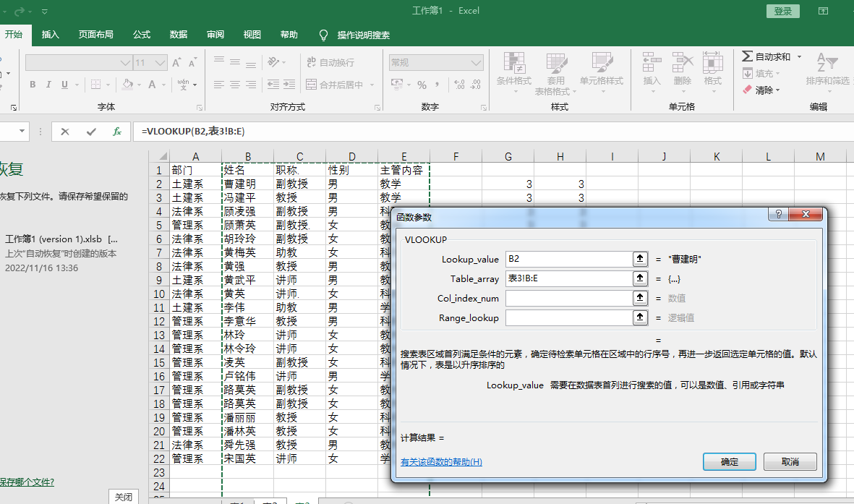This screenshot has height=504, width=854.
Task: Click the clear (清除) eraser button
Action: (x=761, y=90)
